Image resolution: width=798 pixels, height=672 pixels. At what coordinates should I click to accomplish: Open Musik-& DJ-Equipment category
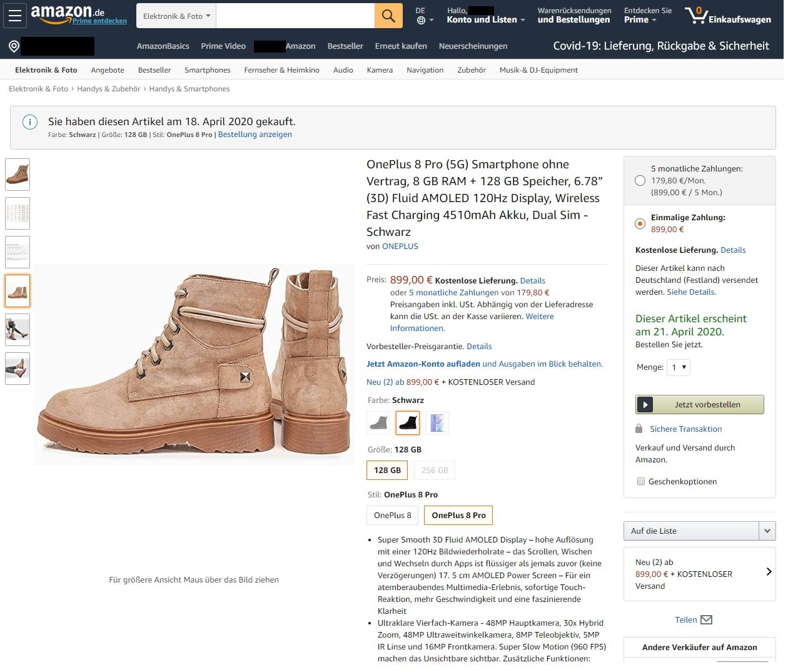[x=538, y=70]
